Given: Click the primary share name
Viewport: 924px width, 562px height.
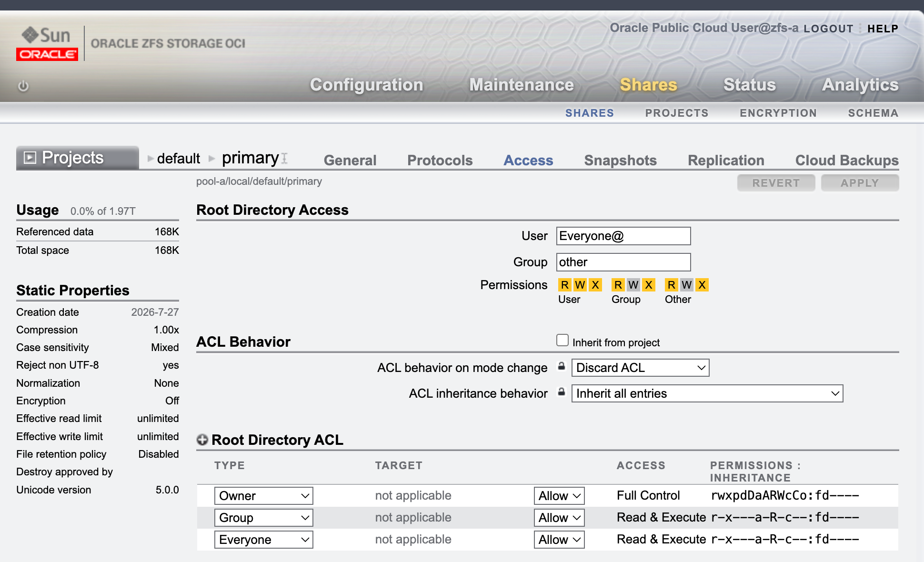Looking at the screenshot, I should [x=251, y=158].
